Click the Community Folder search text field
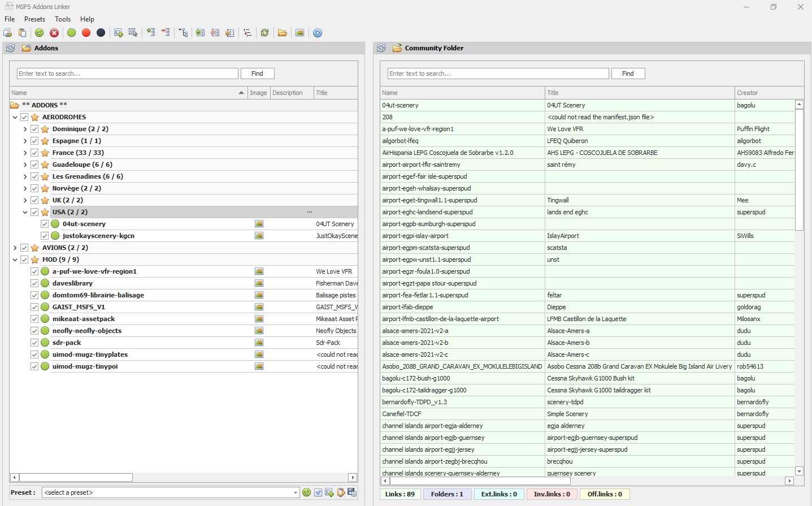 coord(498,73)
